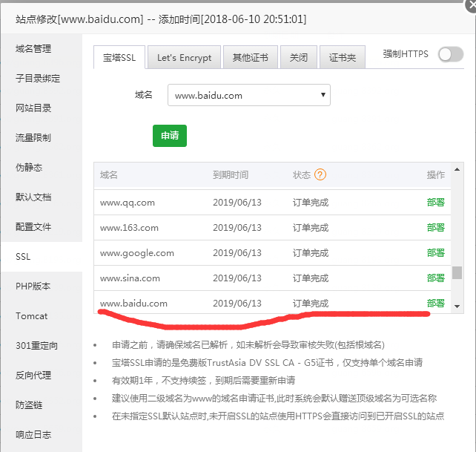Click the 操作 column header
476x452 pixels.
[436, 174]
